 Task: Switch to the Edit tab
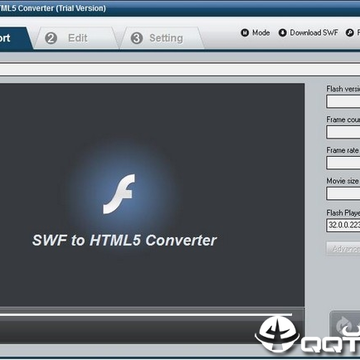76,38
